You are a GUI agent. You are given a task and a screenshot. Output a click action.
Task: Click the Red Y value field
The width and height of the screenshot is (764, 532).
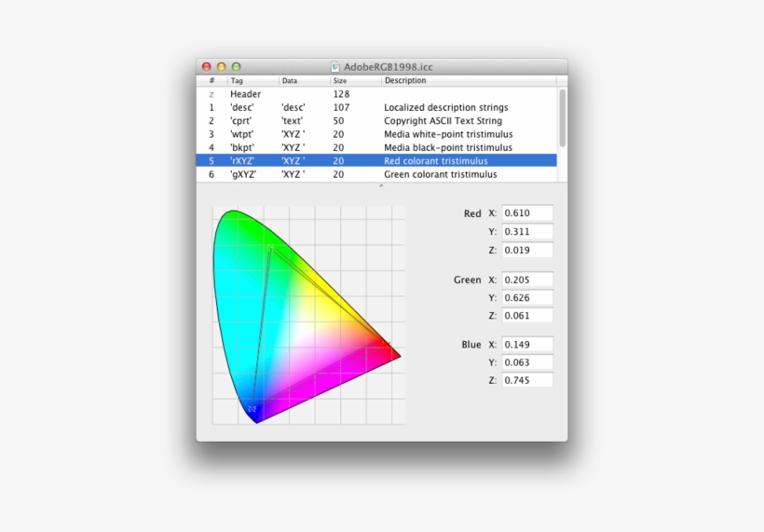527,231
